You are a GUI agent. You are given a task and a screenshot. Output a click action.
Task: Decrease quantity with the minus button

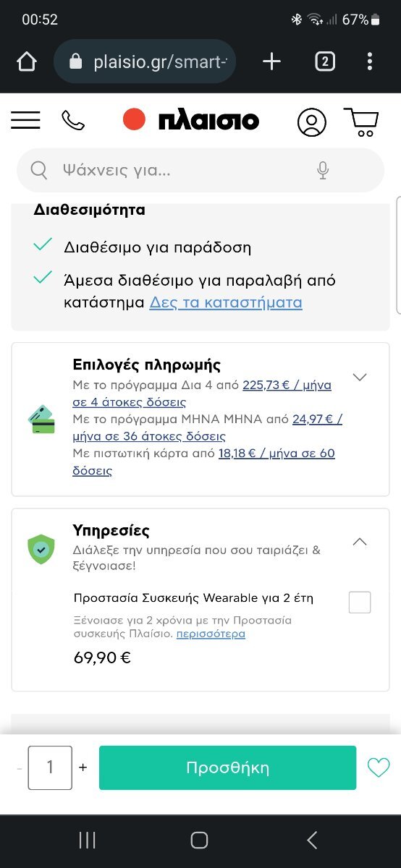pos(20,767)
